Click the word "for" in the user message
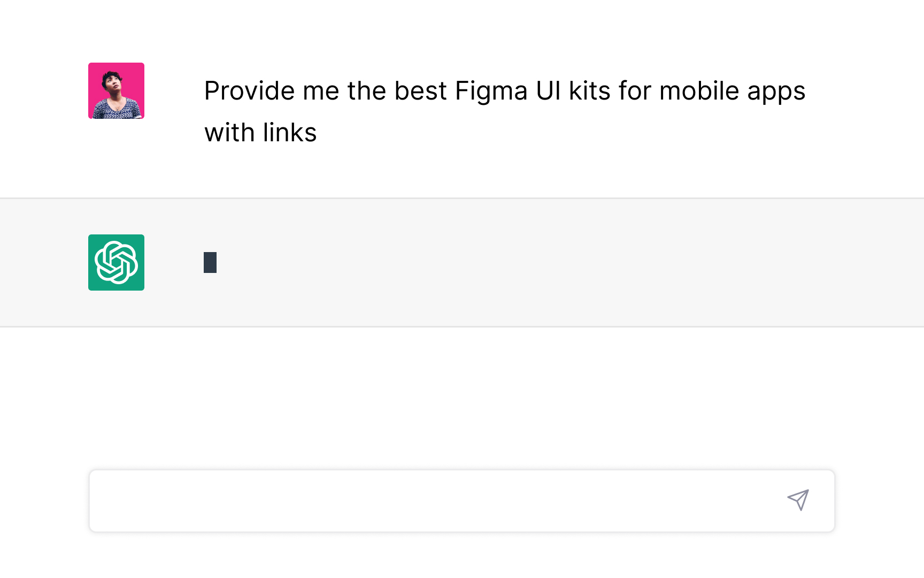The width and height of the screenshot is (924, 578). click(635, 90)
